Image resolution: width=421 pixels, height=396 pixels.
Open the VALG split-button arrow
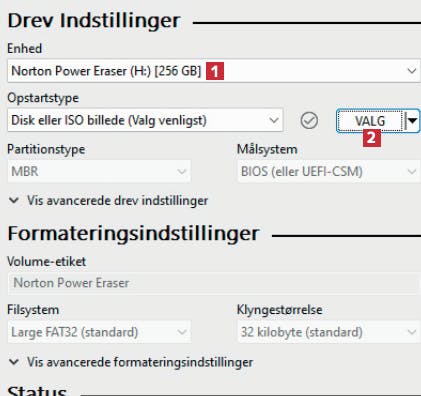click(x=413, y=121)
